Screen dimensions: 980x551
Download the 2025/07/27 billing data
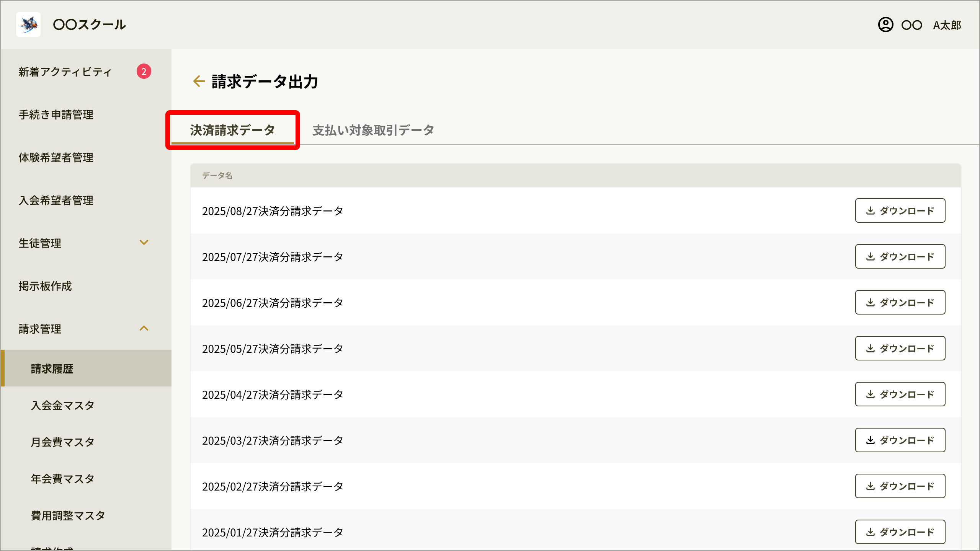point(900,256)
